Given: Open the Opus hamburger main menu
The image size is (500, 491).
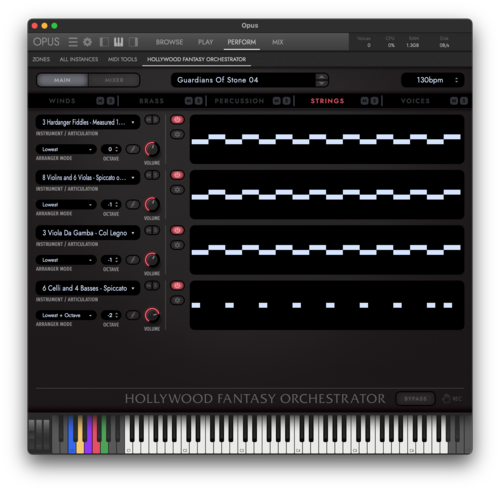Looking at the screenshot, I should (x=73, y=42).
